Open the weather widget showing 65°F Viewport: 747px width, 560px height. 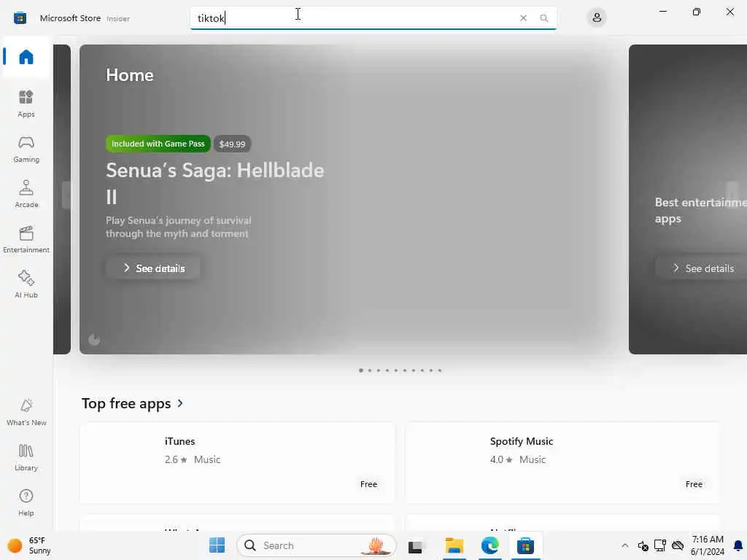coord(29,545)
